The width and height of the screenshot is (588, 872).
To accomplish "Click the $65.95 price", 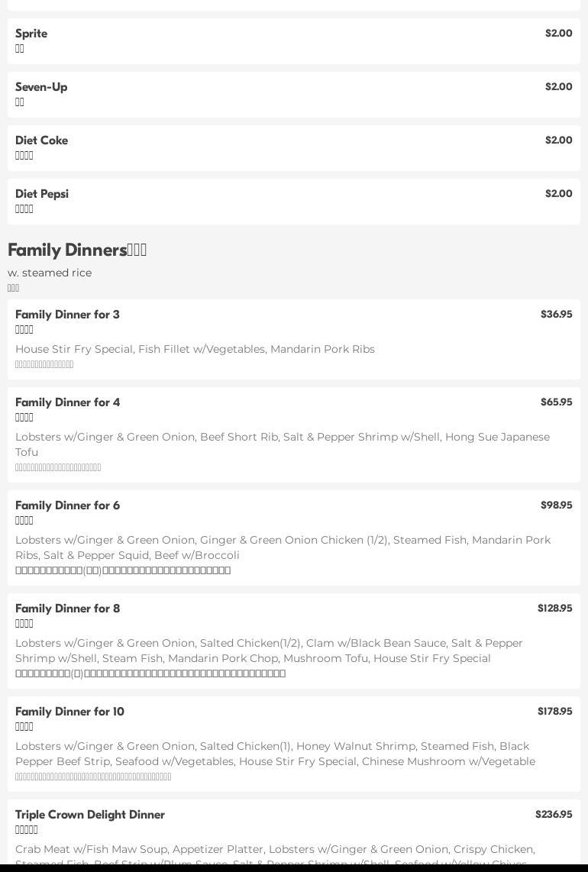I will [556, 402].
